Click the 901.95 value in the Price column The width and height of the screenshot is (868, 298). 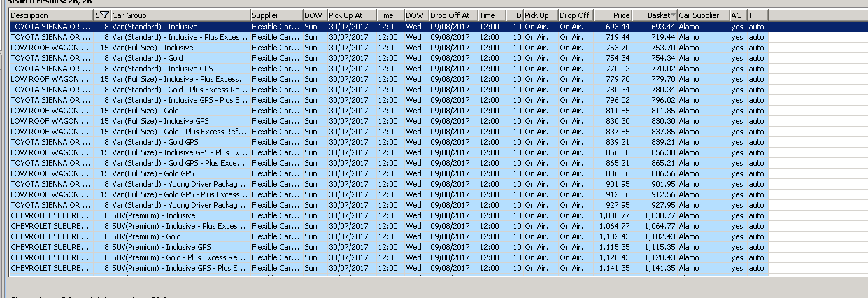618,184
